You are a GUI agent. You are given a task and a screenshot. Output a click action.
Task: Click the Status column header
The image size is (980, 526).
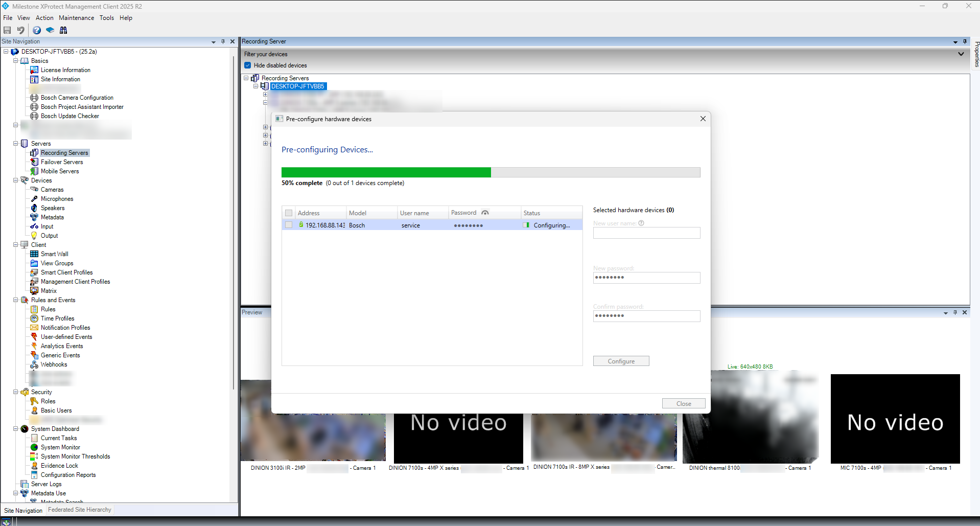point(551,213)
